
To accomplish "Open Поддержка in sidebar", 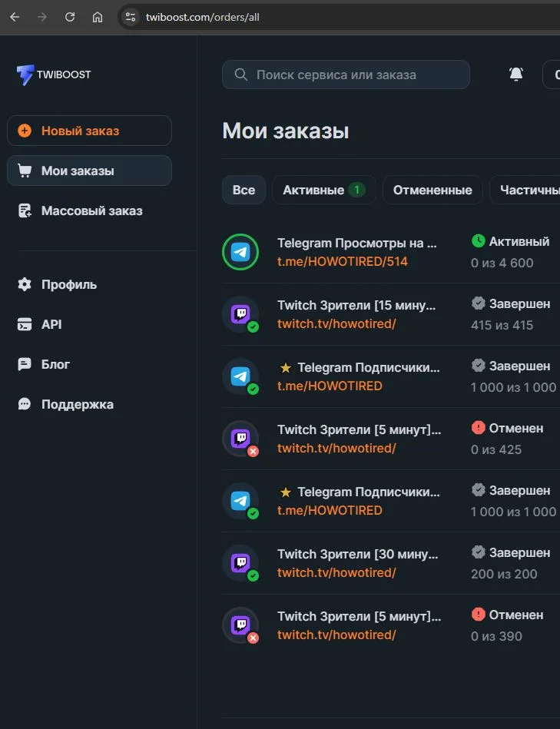I will (65, 404).
